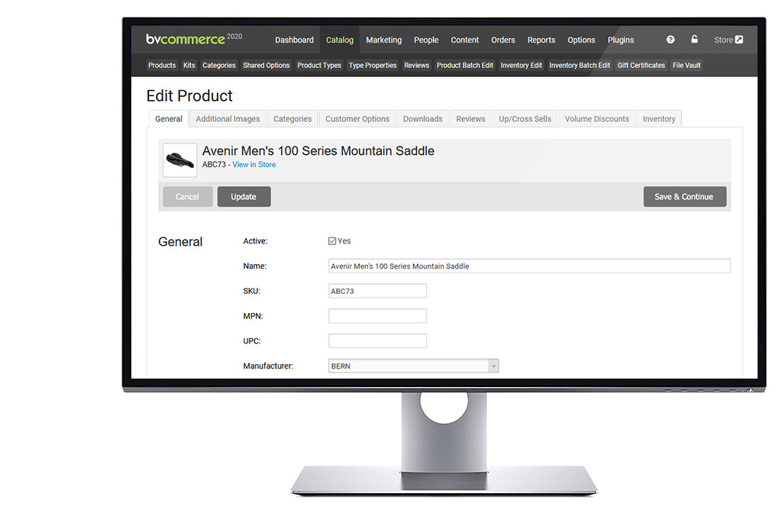Open Product Batch Edit in submenu
The image size is (779, 532).
click(464, 66)
